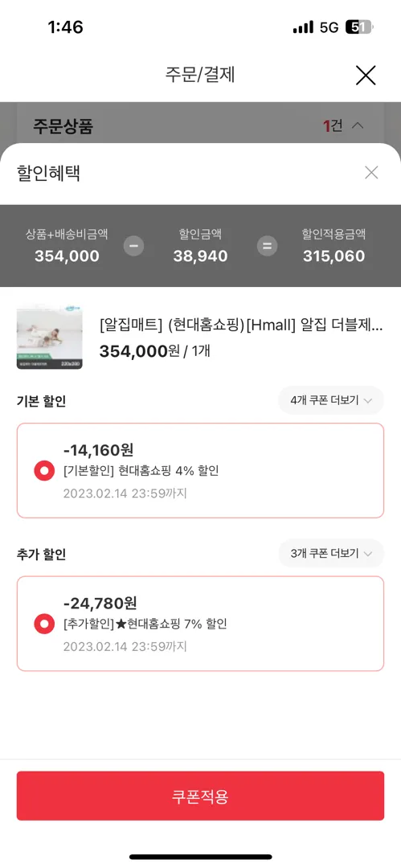Screen dimensions: 401x868
Task: Tap the equals circle icon in summary bar
Action: (267, 246)
